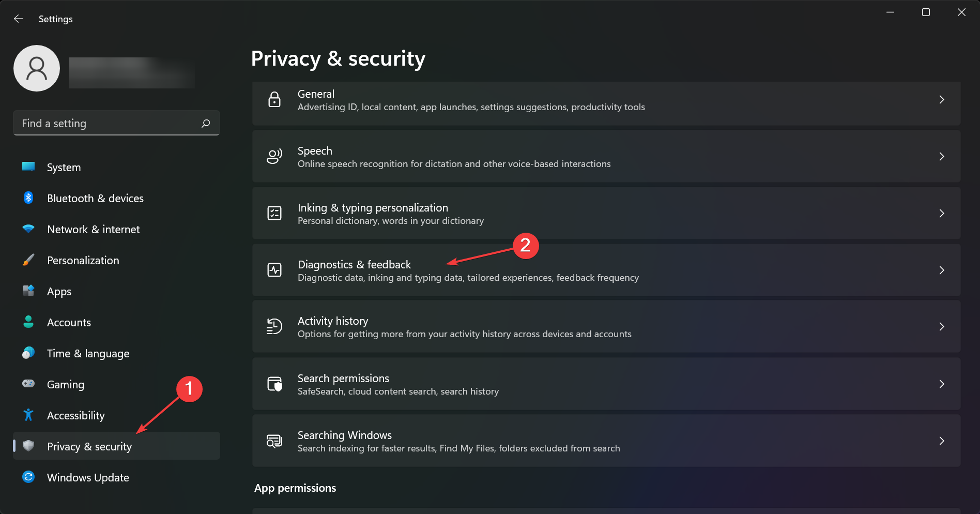Expand Diagnostics & feedback chevron
980x514 pixels.
[941, 270]
